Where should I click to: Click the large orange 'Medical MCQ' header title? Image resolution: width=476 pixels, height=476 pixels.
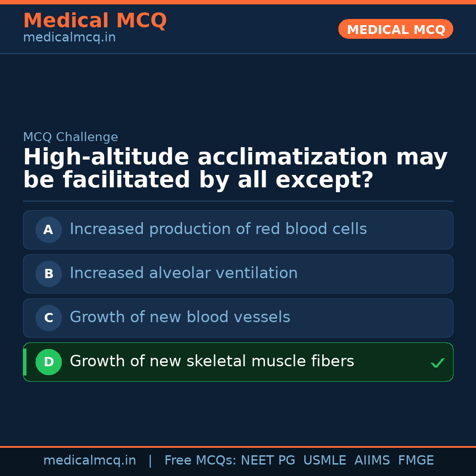point(95,21)
